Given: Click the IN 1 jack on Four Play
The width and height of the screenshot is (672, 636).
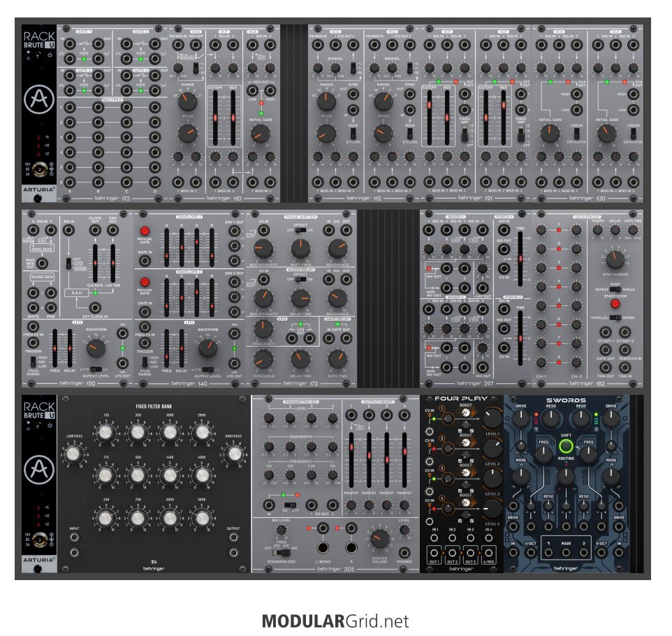Looking at the screenshot, I should [x=434, y=537].
